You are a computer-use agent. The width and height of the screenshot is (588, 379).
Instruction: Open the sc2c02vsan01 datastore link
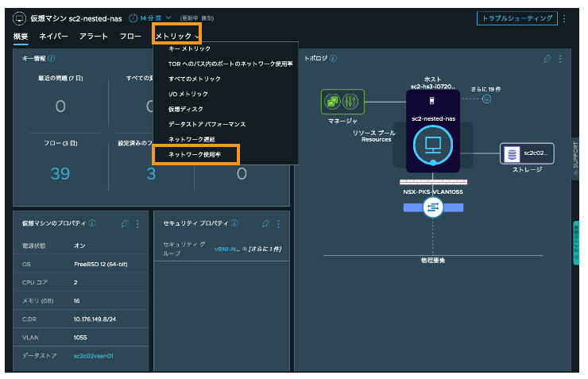click(94, 356)
